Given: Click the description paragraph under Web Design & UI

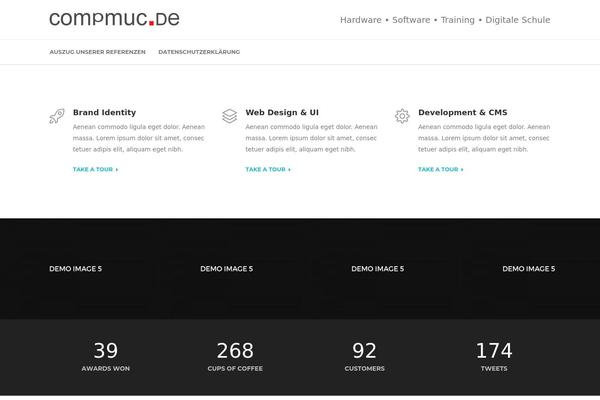Looking at the screenshot, I should (311, 138).
